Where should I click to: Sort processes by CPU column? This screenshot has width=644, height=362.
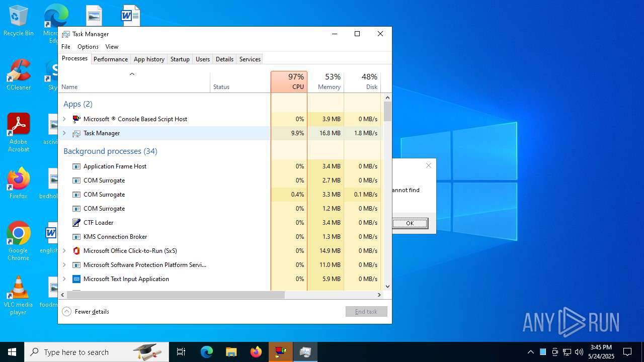[x=289, y=82]
